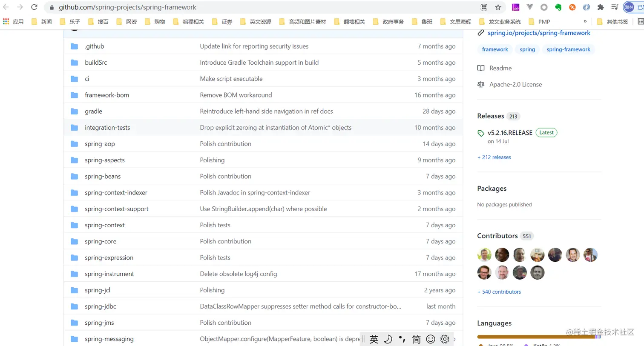Open the spring-messaging directory
This screenshot has width=644, height=346.
109,339
